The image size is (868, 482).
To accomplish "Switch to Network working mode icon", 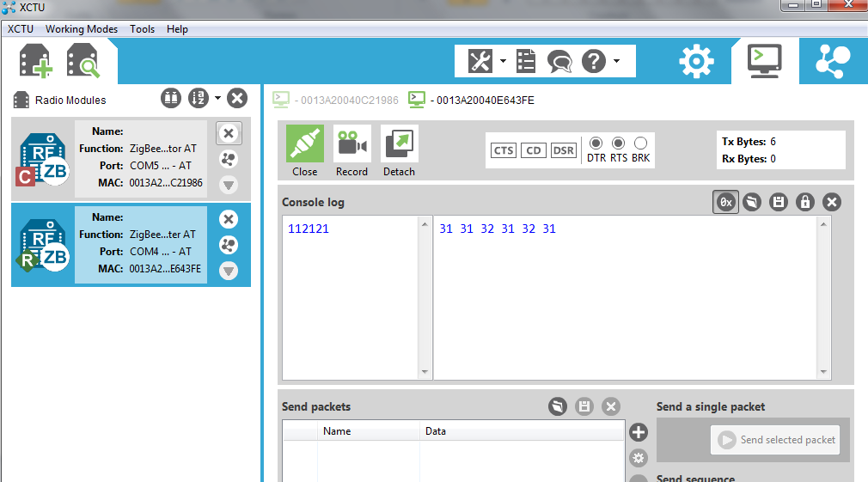I will [x=833, y=61].
